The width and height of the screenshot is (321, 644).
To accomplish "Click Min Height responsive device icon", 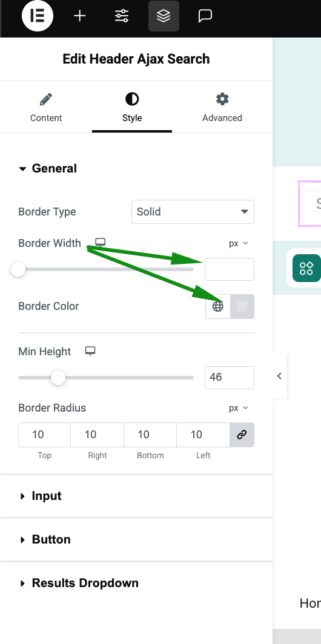I will pyautogui.click(x=90, y=351).
